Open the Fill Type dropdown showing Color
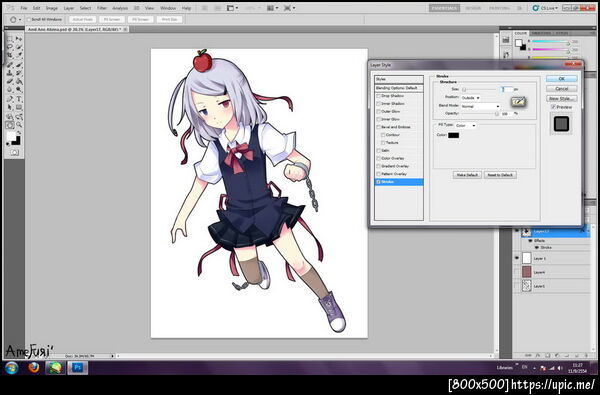This screenshot has width=600, height=395. 466,126
